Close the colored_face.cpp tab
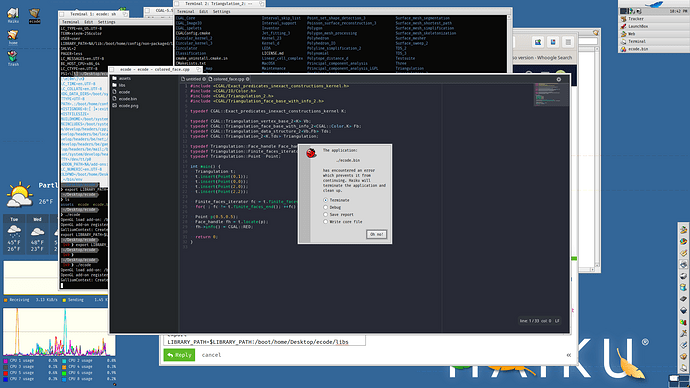 coord(248,79)
